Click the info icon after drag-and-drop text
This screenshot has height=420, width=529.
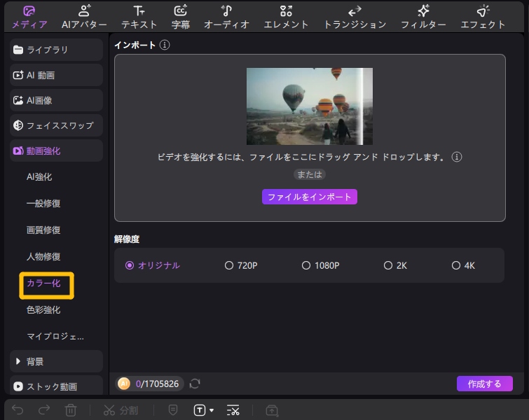[x=457, y=157]
